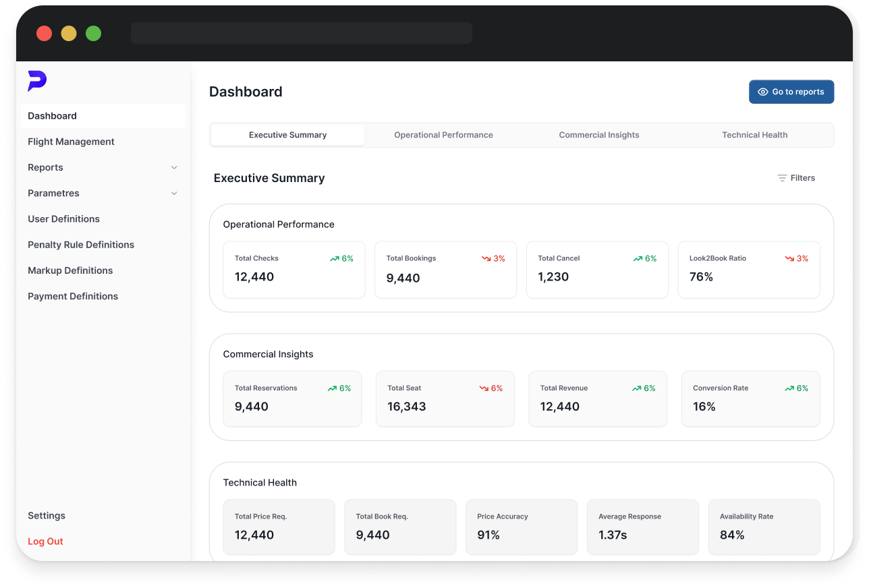Click the green trend arrow on Total Checks

(333, 258)
